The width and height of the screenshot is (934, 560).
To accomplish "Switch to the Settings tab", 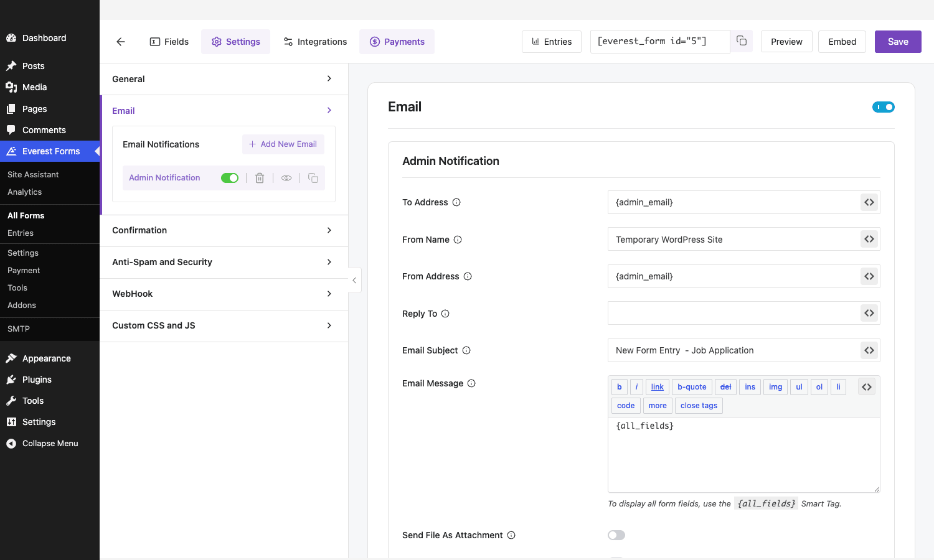I will (236, 42).
